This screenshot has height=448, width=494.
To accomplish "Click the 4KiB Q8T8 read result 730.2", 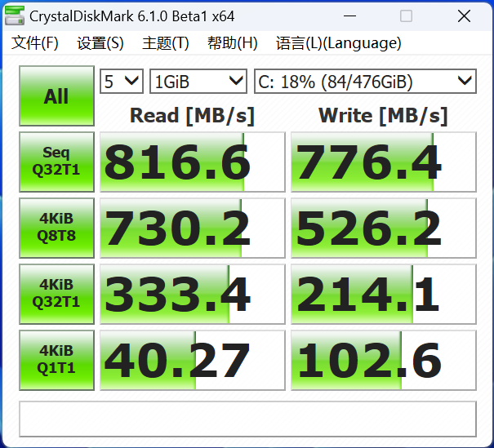I will pyautogui.click(x=192, y=228).
